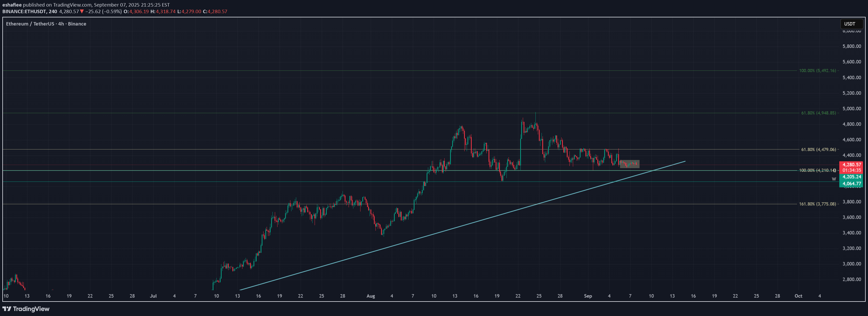Screen dimensions: 868x316
Task: Click the 4,800.00 price axis label
Action: [852, 124]
